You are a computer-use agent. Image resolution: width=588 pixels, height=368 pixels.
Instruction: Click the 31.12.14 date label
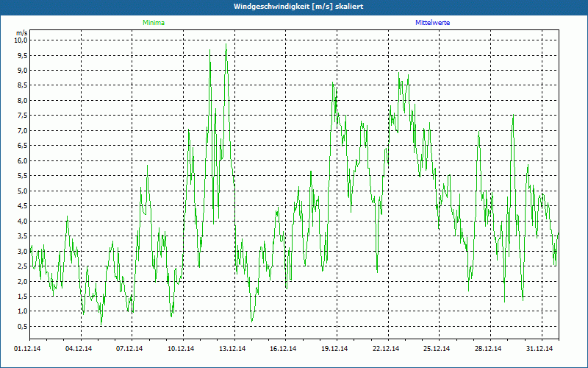click(539, 349)
